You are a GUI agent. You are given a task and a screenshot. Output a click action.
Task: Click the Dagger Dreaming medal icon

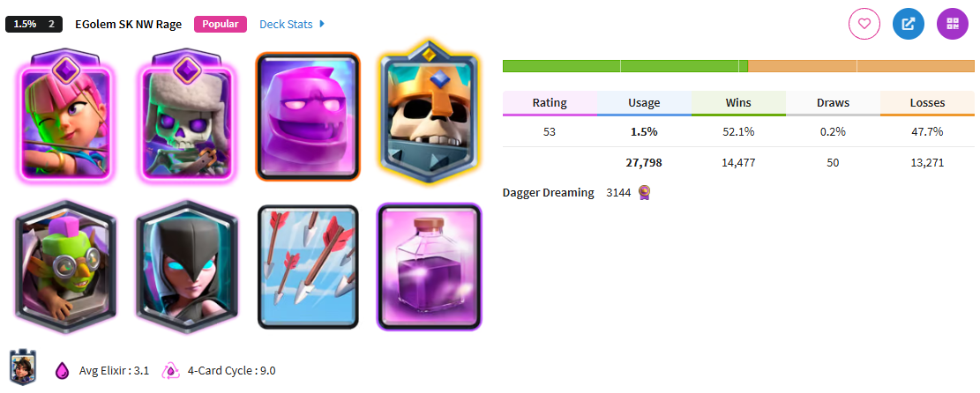click(645, 192)
